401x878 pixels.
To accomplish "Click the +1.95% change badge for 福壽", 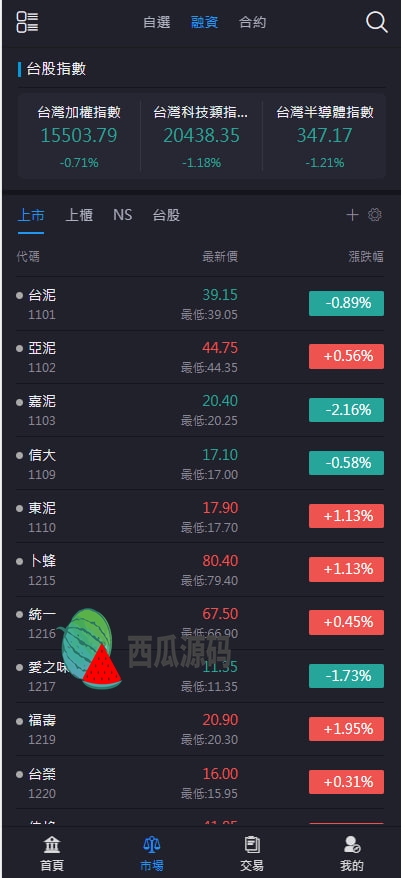I will (346, 729).
